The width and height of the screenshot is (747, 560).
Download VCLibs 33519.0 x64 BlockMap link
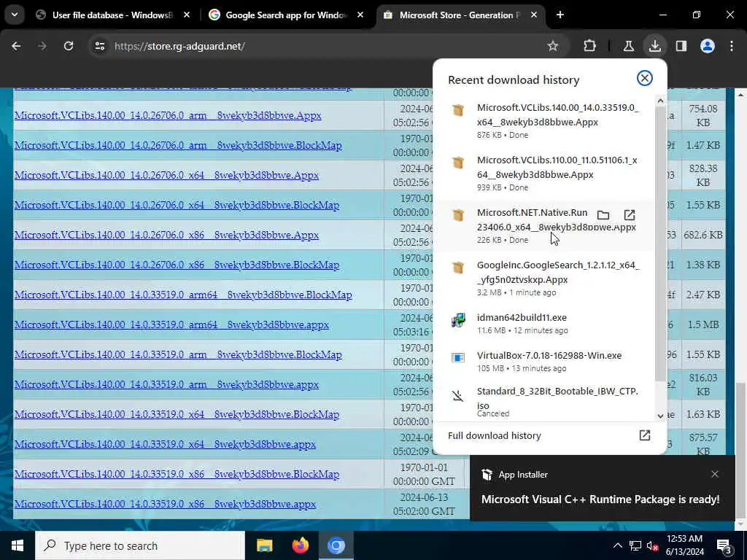coord(177,415)
